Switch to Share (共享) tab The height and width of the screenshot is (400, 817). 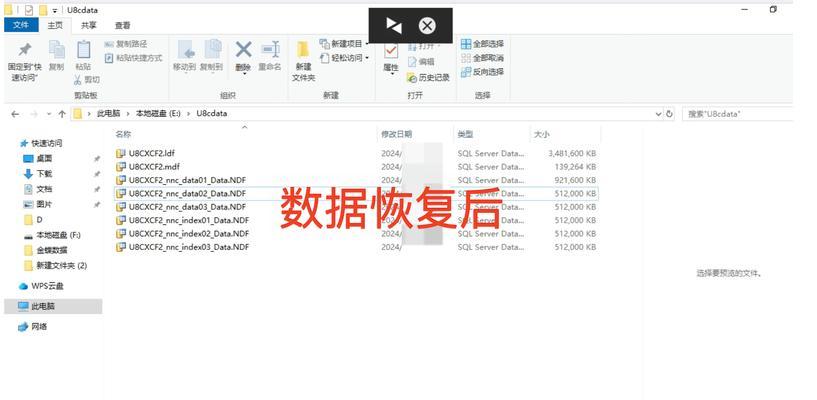point(89,25)
